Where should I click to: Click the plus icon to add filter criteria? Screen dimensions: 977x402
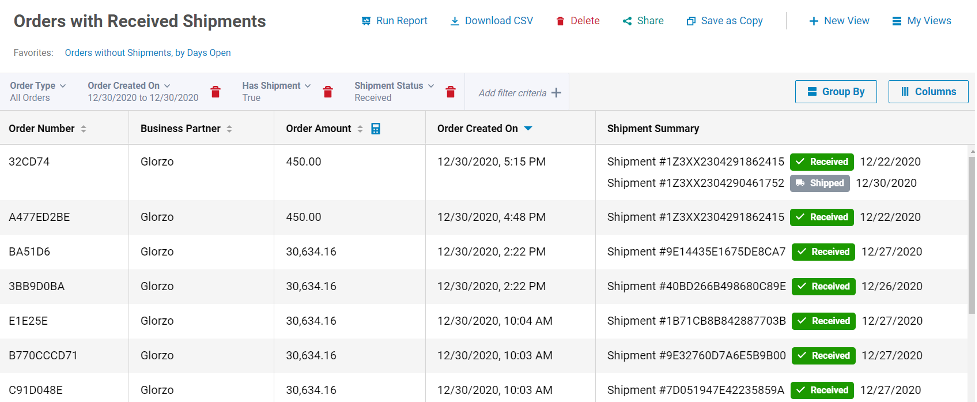point(556,93)
